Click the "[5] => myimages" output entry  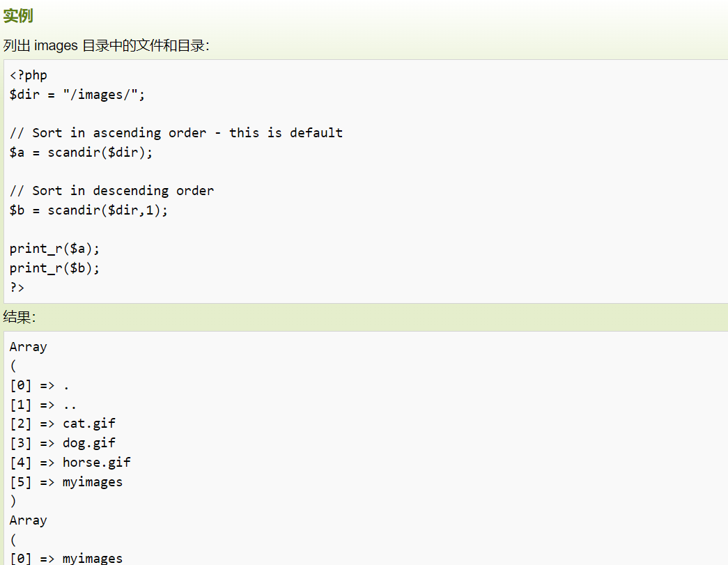pyautogui.click(x=66, y=482)
